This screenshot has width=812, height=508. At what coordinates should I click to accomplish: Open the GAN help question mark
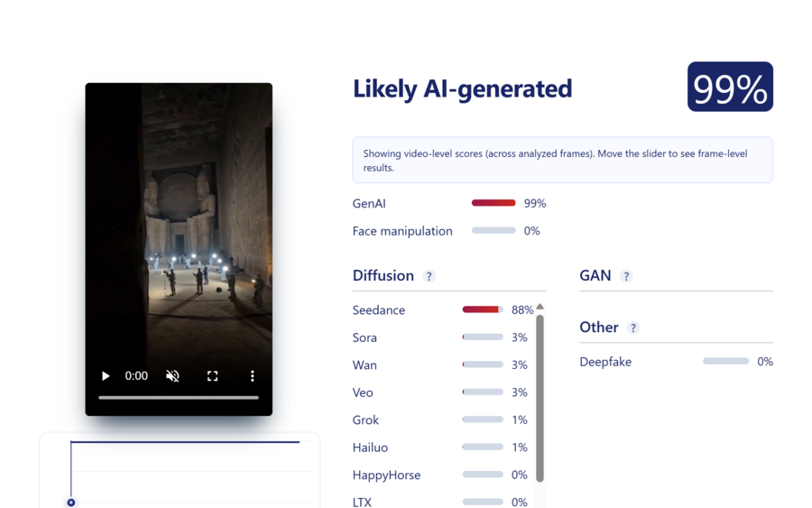(626, 276)
